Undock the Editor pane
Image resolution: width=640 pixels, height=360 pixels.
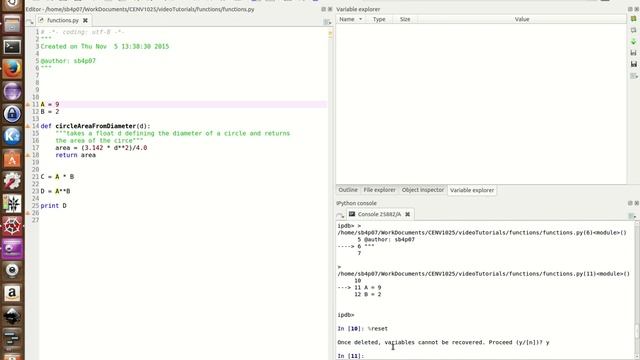[x=324, y=9]
